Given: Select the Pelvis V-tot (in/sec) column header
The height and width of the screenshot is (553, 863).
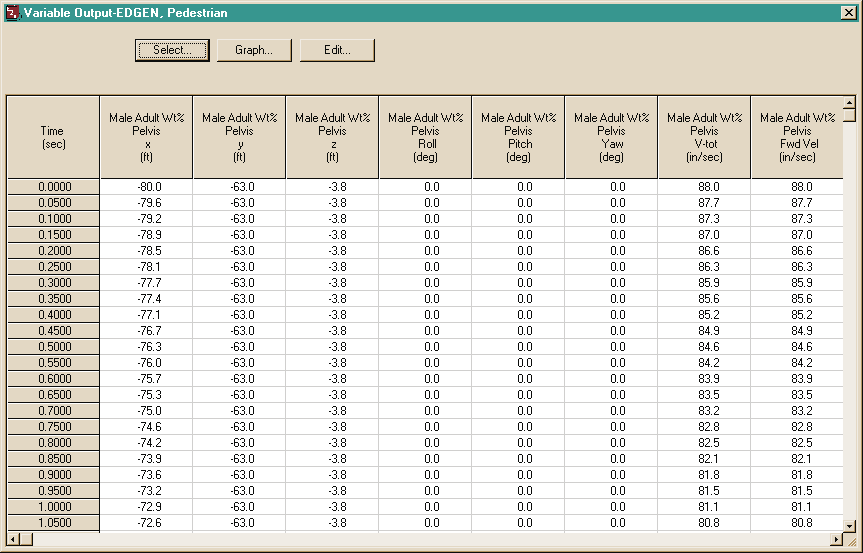Looking at the screenshot, I should click(x=704, y=138).
